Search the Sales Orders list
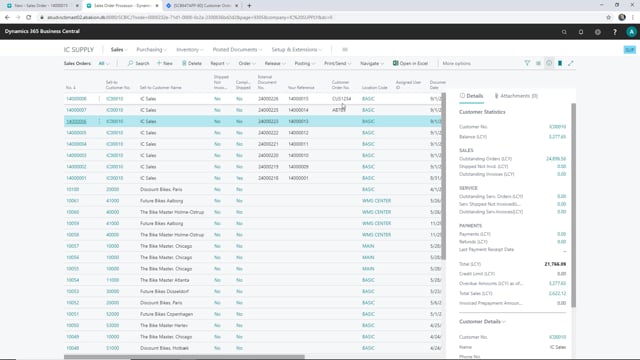 pyautogui.click(x=138, y=63)
